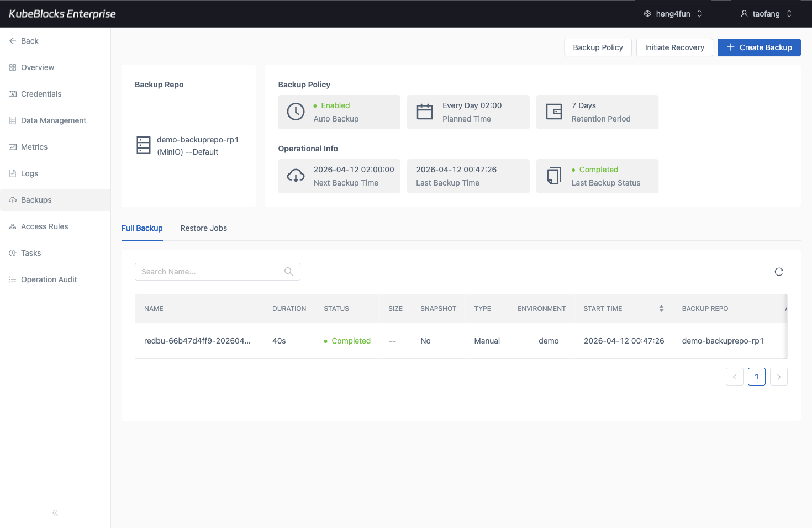812x528 pixels.
Task: Open the taofang user menu
Action: click(766, 14)
